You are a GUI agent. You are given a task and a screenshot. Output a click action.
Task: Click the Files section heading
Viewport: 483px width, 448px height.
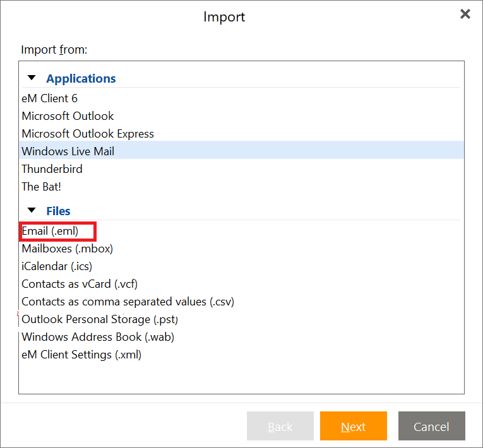tap(58, 211)
